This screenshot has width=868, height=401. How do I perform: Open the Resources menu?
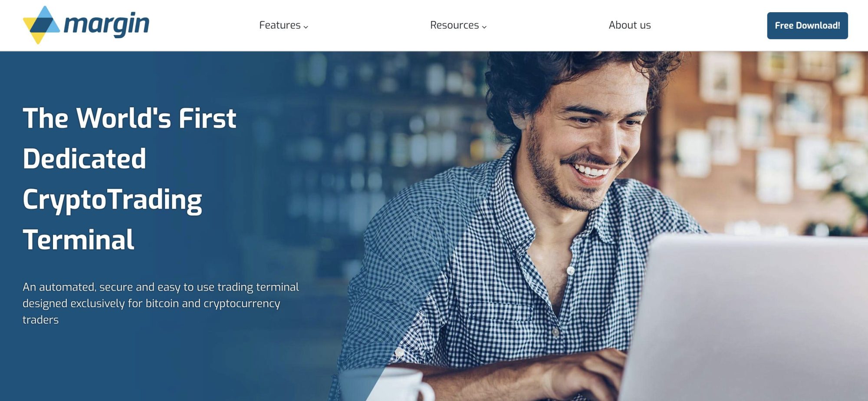point(458,25)
